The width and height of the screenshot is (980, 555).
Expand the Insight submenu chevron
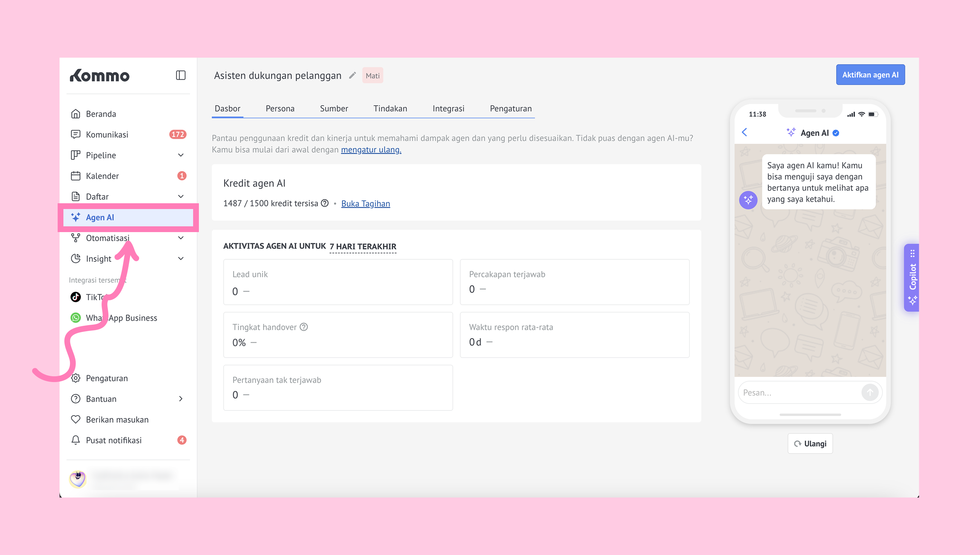tap(181, 258)
